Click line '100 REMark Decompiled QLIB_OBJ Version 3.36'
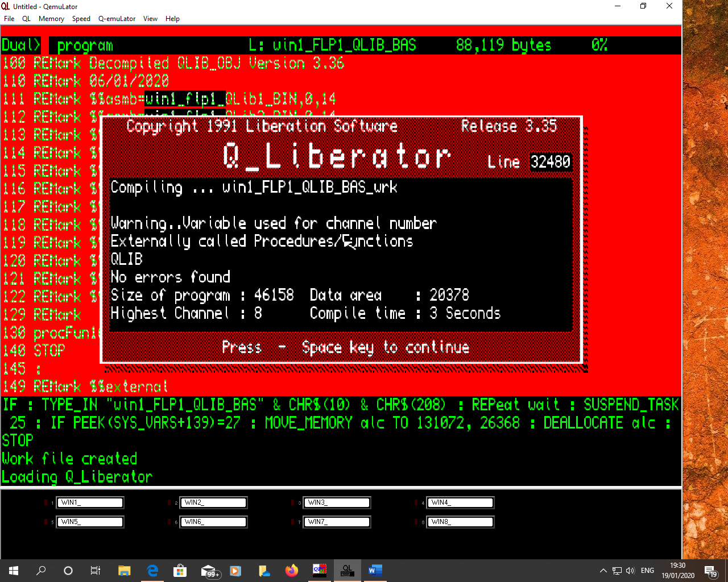The image size is (728, 582). [x=173, y=64]
